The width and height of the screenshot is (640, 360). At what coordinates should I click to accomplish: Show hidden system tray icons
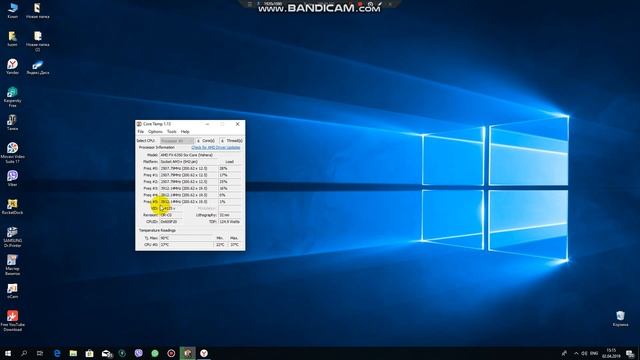(576, 353)
